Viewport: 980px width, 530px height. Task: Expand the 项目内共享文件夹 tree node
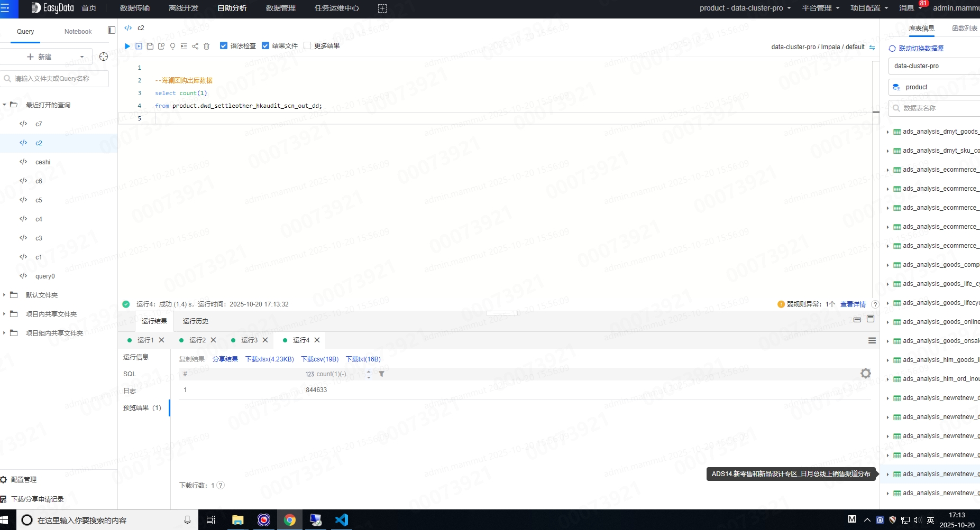coord(4,314)
